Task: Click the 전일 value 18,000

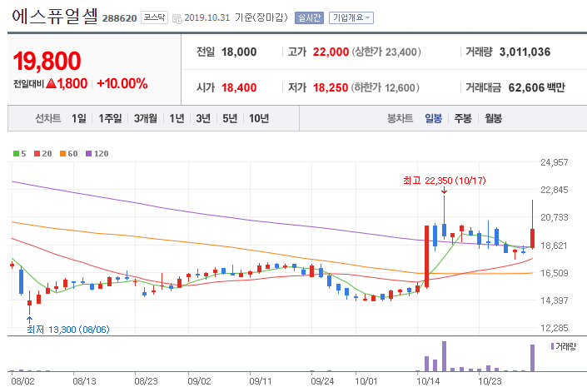Action: [x=239, y=52]
